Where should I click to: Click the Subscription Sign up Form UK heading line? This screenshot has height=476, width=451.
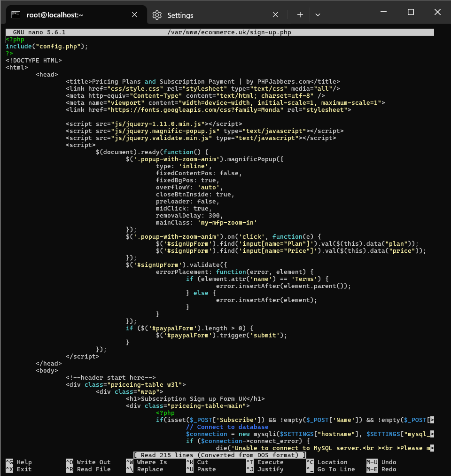[195, 398]
